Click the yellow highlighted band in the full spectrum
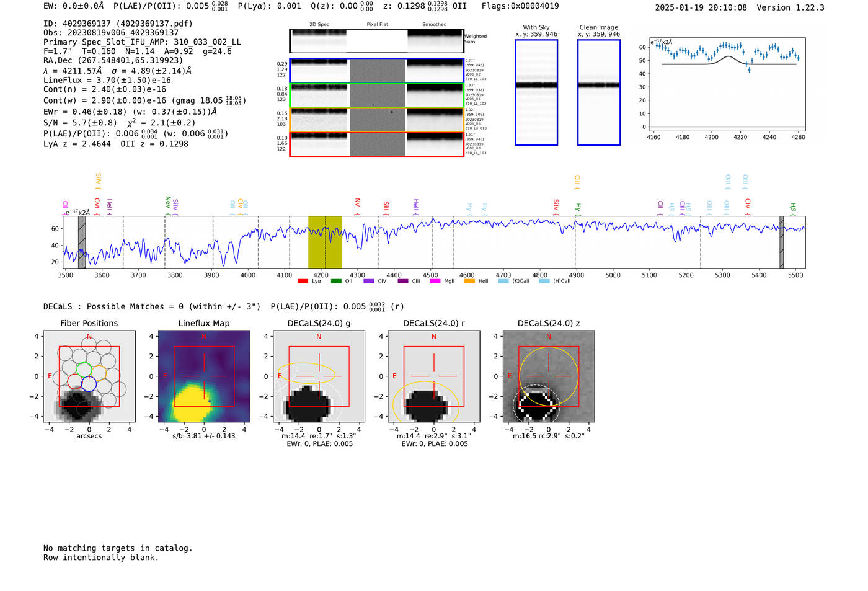 coord(325,242)
